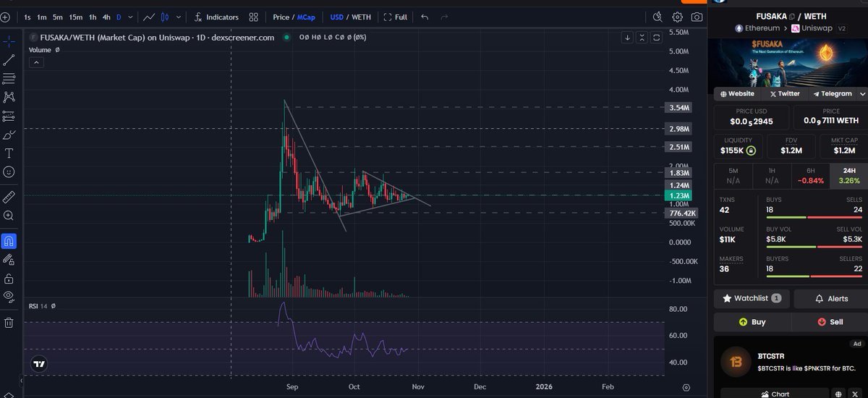Open the BTCSTR advertisement
Screen dimensions: 868x398
click(791, 362)
